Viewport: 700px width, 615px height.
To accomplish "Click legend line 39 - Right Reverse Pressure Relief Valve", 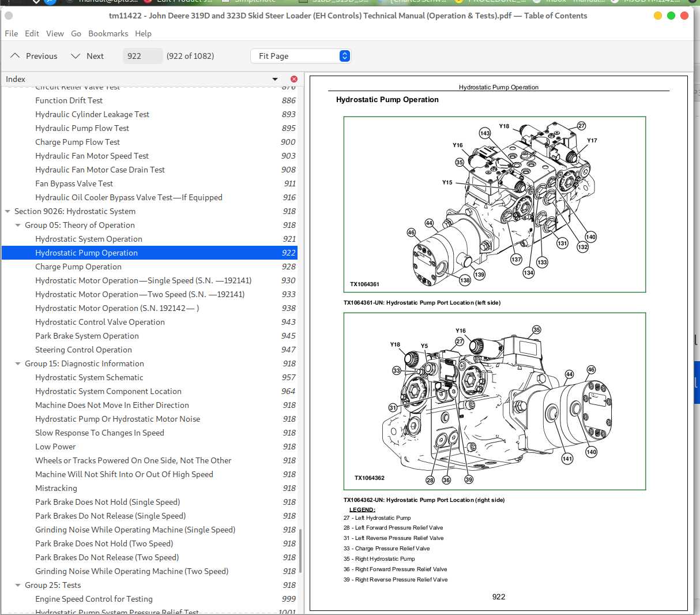I will click(396, 580).
